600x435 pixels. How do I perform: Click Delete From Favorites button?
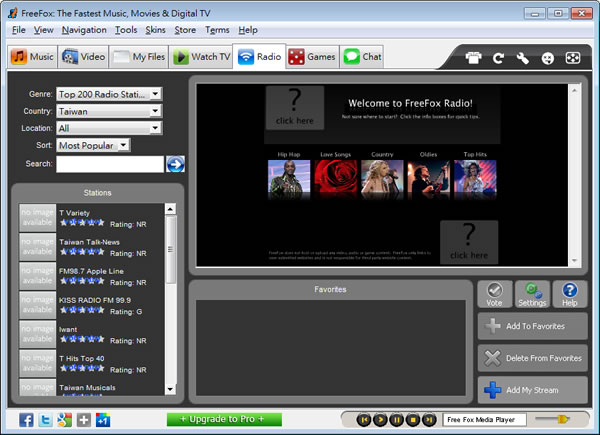(x=533, y=358)
